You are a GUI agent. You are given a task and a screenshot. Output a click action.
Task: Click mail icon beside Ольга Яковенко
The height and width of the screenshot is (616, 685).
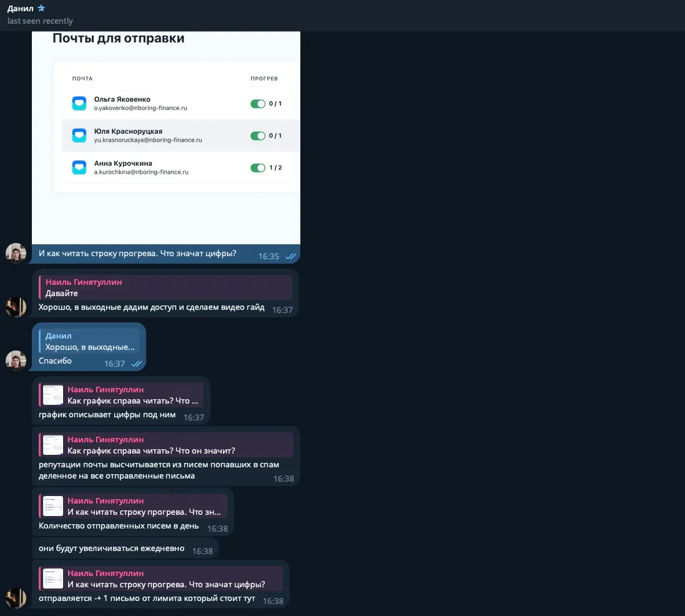(79, 104)
